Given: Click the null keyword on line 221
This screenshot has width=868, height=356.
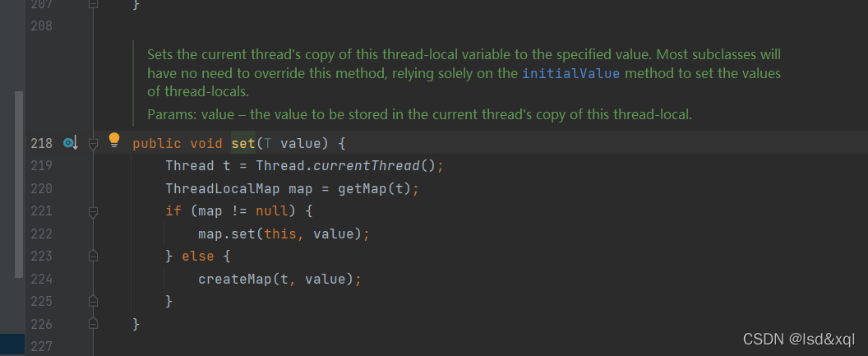Looking at the screenshot, I should 272,211.
